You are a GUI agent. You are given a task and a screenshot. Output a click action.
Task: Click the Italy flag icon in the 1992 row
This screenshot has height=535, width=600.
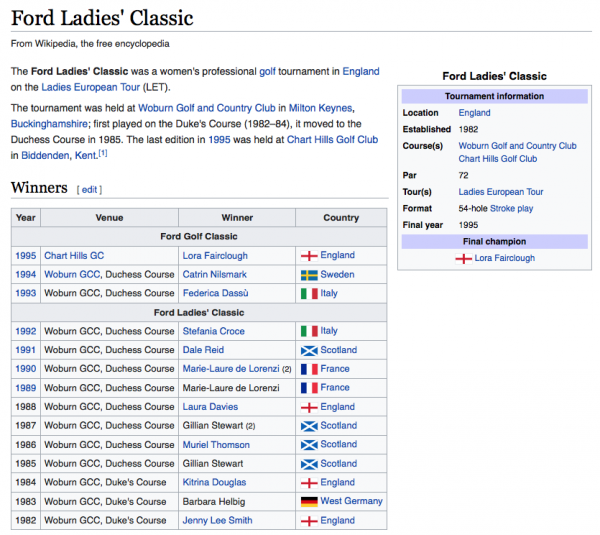pyautogui.click(x=309, y=331)
